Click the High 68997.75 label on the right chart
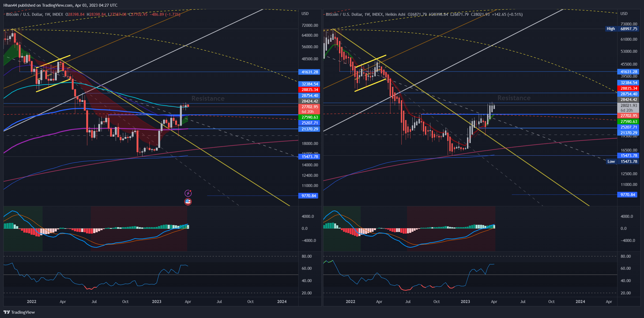This screenshot has width=644, height=318. click(x=622, y=29)
